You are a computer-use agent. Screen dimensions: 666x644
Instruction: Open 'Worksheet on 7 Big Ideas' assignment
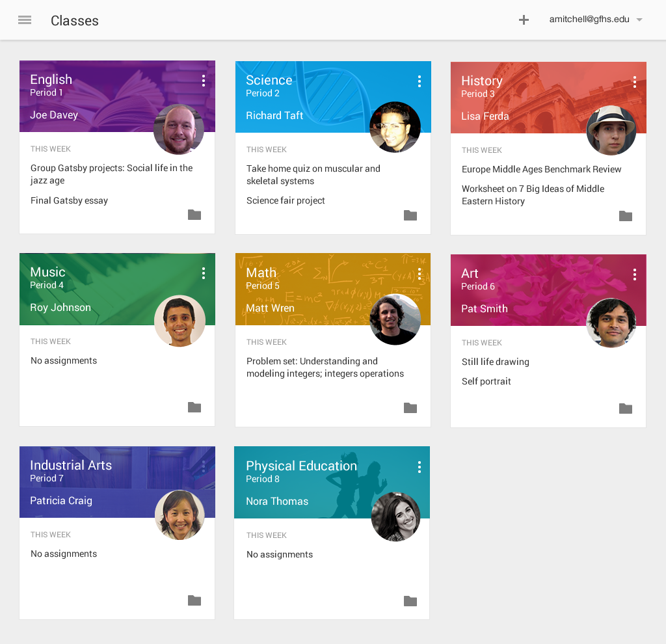click(533, 195)
